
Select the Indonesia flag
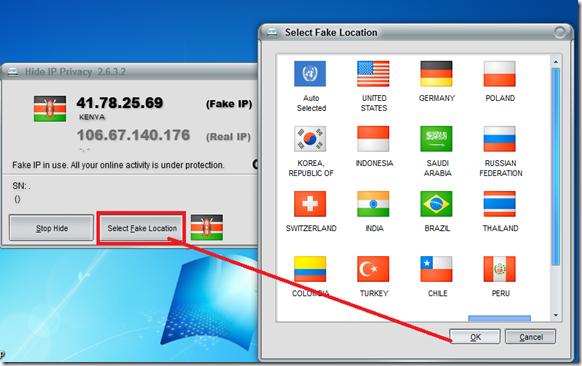click(373, 139)
